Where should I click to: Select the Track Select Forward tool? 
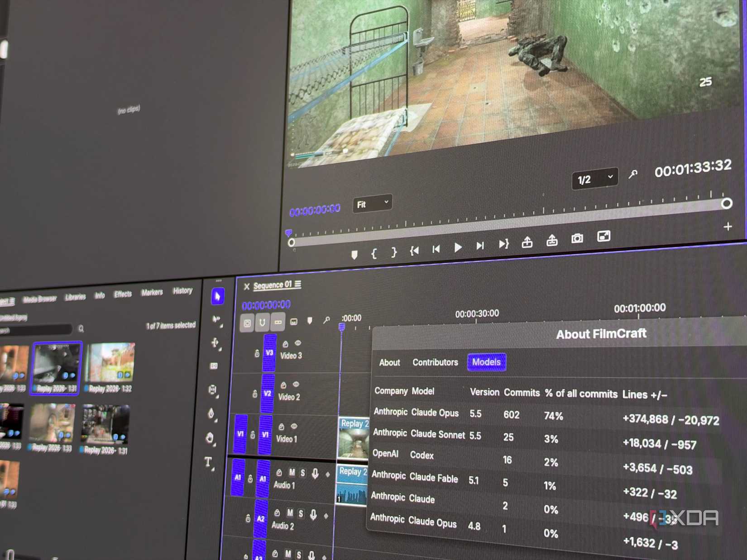[x=216, y=319]
